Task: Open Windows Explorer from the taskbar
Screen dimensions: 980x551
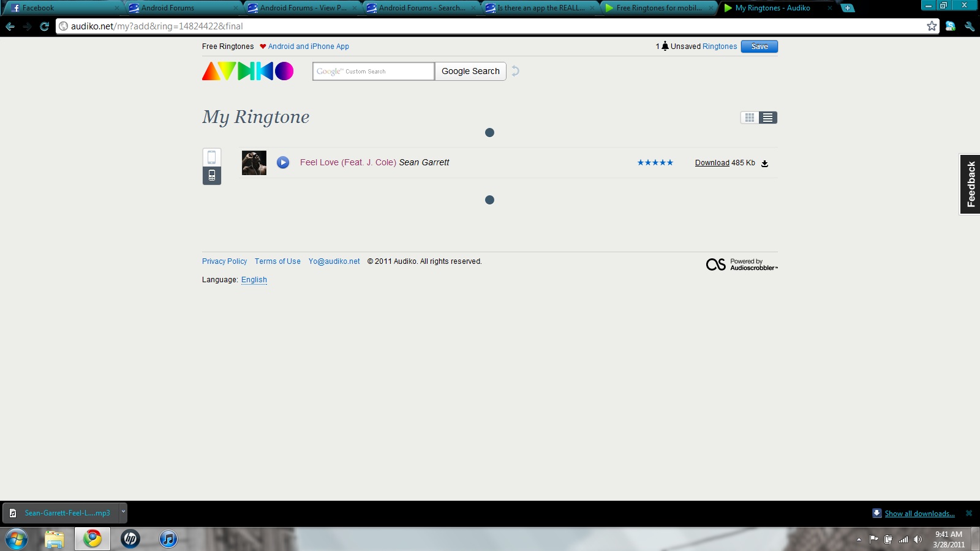Action: [55, 539]
